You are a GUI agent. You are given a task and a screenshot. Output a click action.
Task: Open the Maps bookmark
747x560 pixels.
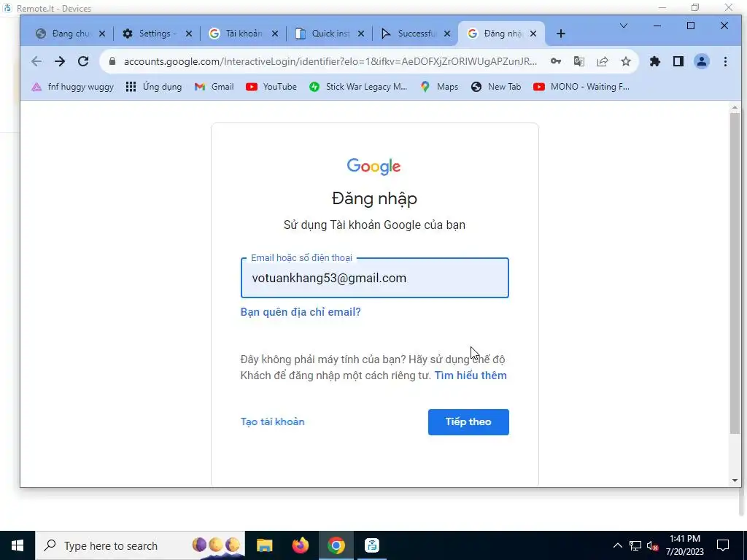439,87
